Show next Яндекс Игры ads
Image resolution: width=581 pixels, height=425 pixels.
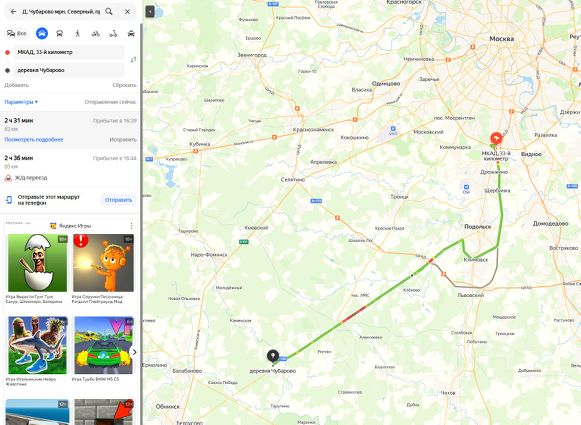(x=135, y=352)
